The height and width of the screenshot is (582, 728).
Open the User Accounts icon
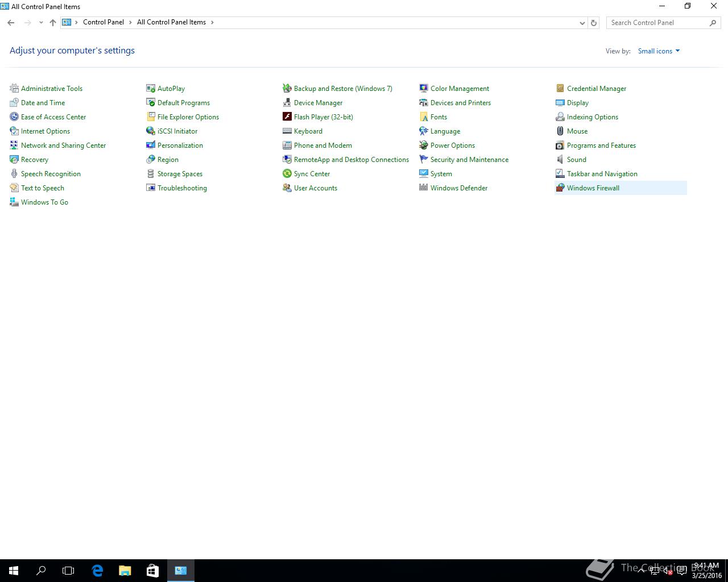pyautogui.click(x=287, y=188)
